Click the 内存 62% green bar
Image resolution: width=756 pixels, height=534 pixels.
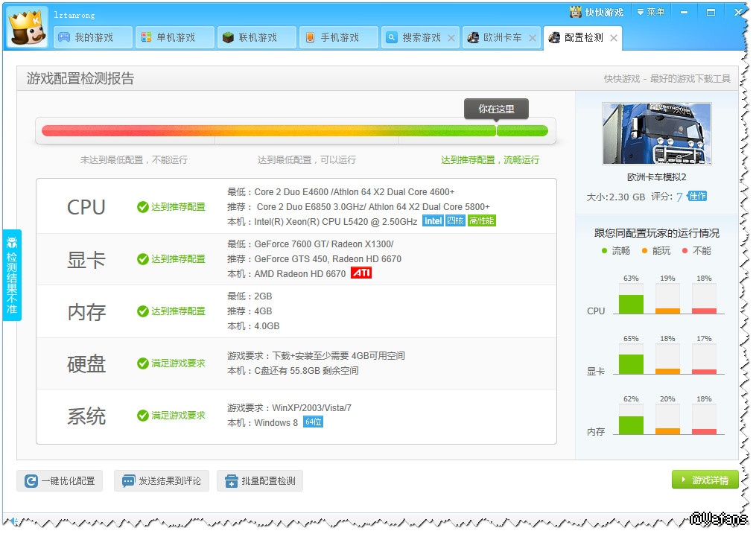click(631, 425)
